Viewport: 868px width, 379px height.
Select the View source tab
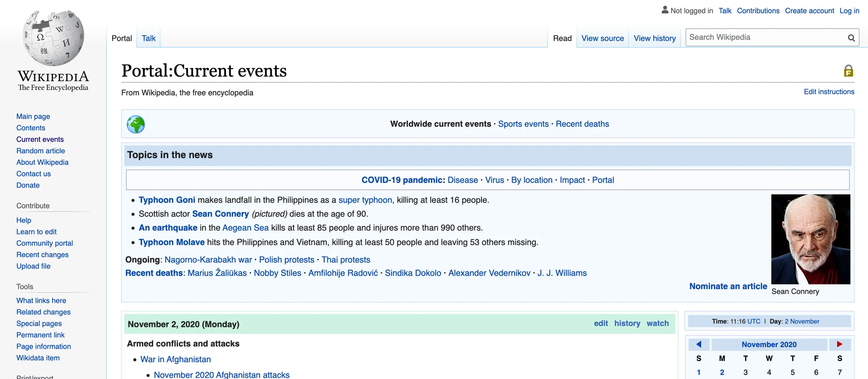(x=602, y=38)
